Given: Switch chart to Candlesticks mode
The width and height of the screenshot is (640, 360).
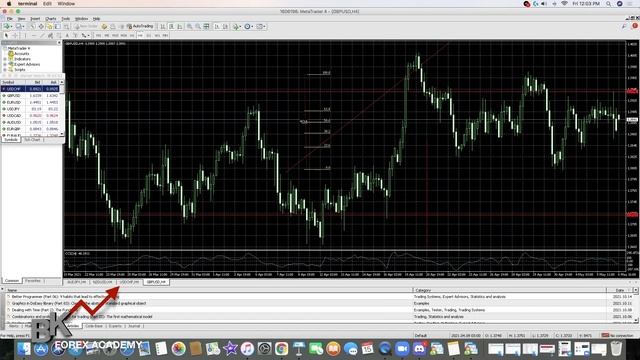Looking at the screenshot, I should click(x=171, y=26).
